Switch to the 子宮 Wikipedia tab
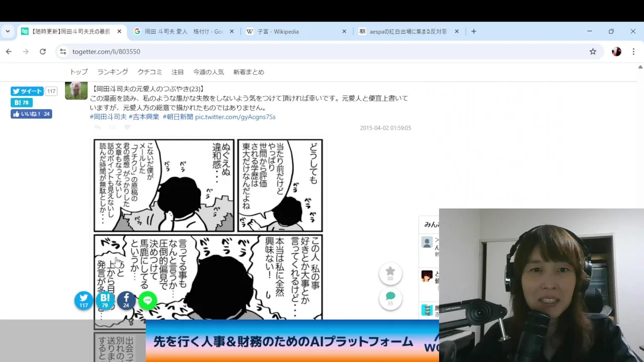 click(296, 31)
